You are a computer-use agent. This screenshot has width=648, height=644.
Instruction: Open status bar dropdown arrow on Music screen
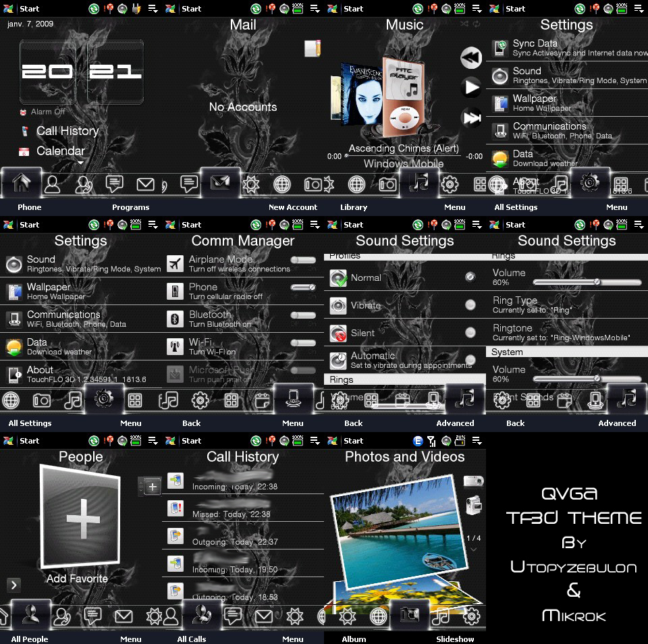[477, 8]
